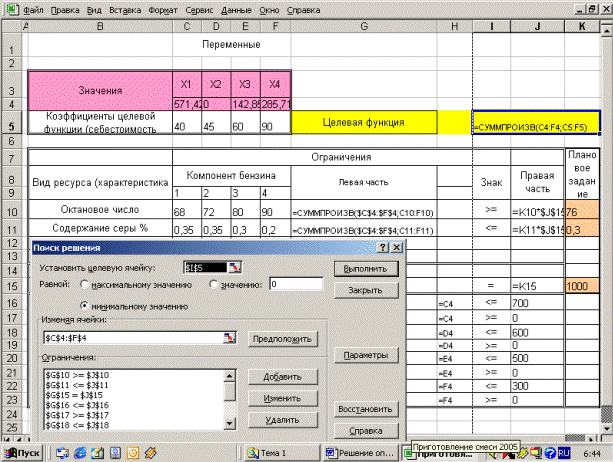Click the blue help tray icon
Image resolution: width=613 pixels, height=462 pixels.
(x=550, y=453)
